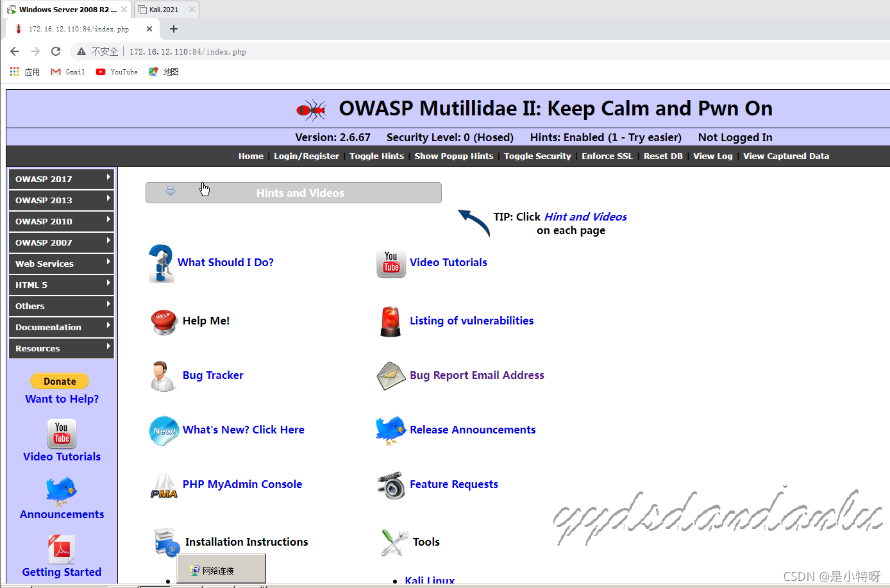Screen dimensions: 890x588
Task: Expand the Resources sidebar menu
Action: tap(62, 348)
